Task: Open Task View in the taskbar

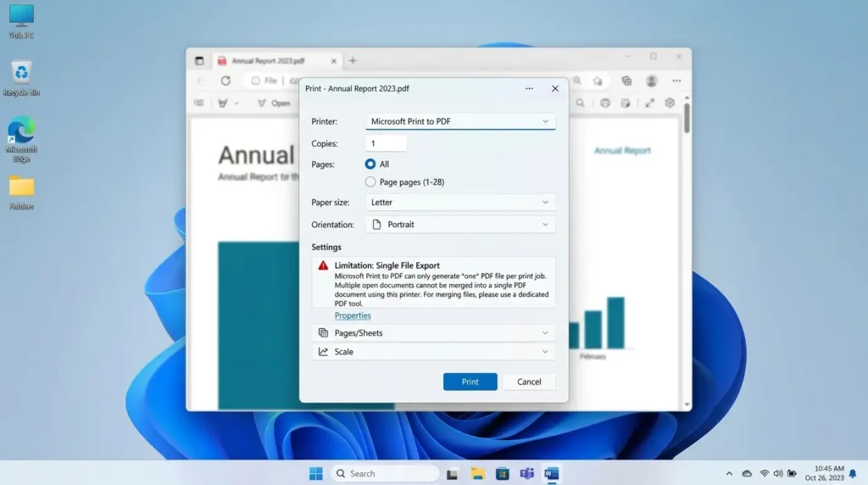Action: [453, 474]
